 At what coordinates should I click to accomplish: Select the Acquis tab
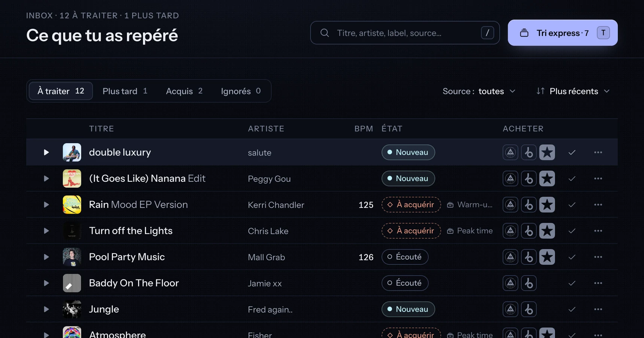(184, 91)
